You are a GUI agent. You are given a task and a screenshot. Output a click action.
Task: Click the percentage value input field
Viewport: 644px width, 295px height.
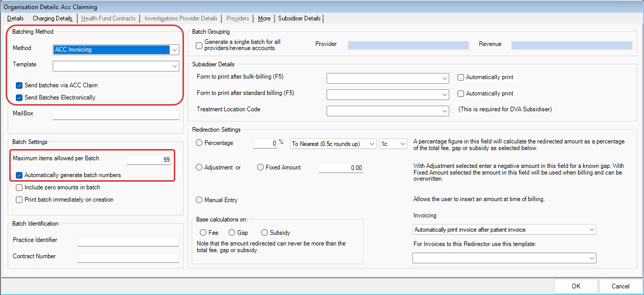coord(265,144)
